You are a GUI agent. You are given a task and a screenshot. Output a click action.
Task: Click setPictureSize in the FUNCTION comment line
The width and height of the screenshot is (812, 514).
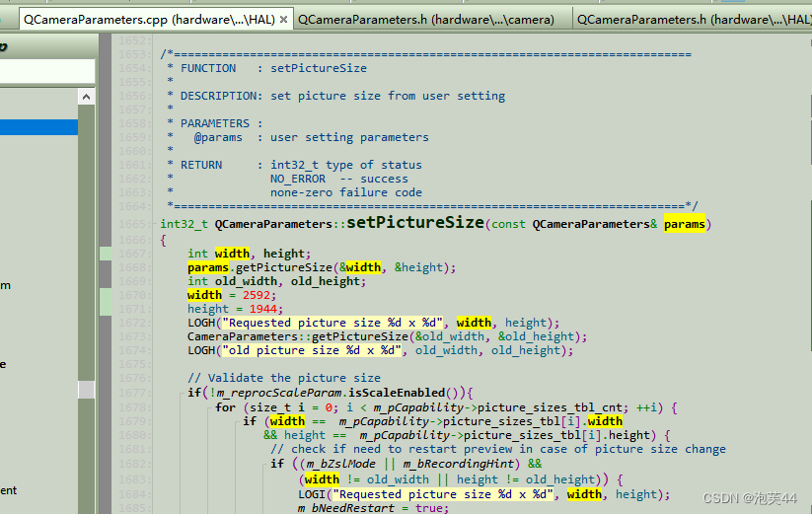319,68
